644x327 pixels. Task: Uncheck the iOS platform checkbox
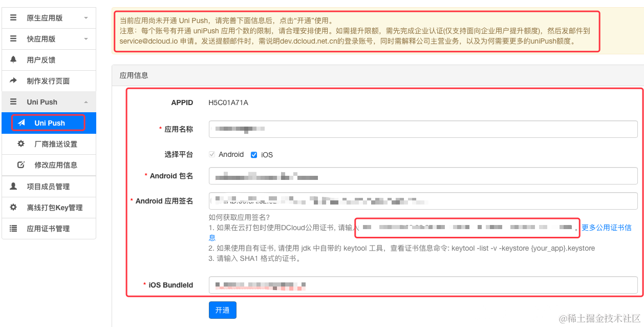point(254,154)
